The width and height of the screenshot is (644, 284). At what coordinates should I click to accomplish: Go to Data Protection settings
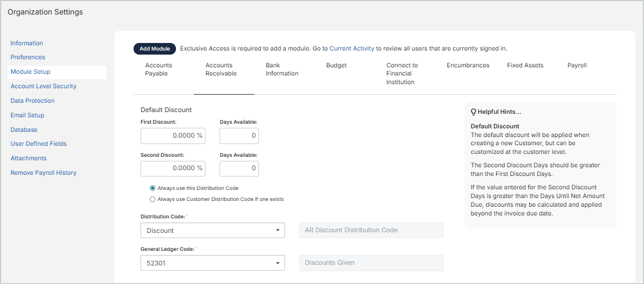coord(33,100)
